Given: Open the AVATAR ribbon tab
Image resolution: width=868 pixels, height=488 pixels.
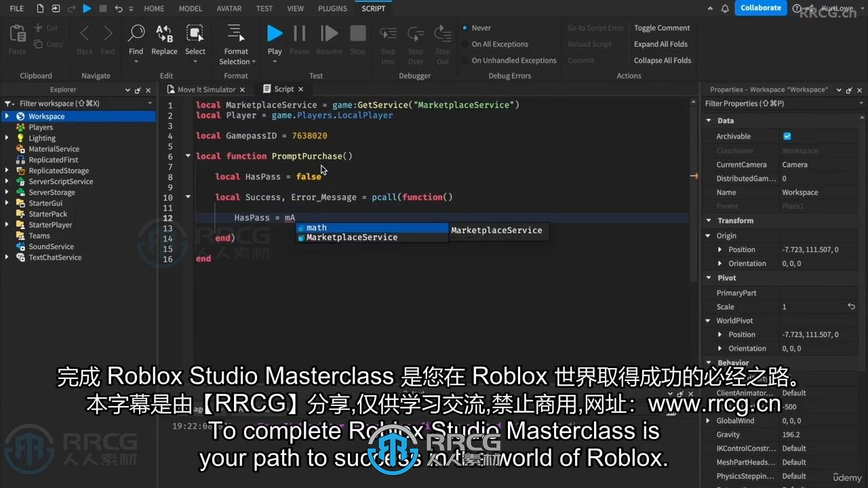Looking at the screenshot, I should pos(229,8).
